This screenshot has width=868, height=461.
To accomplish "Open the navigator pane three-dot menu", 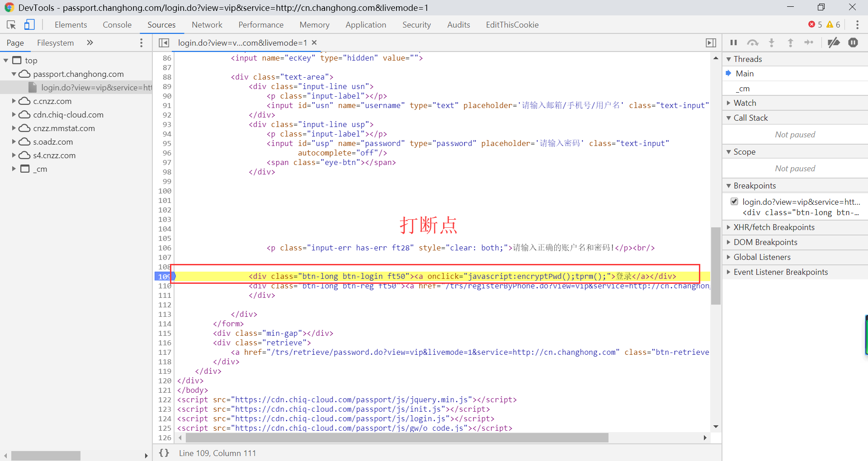I will pos(142,42).
